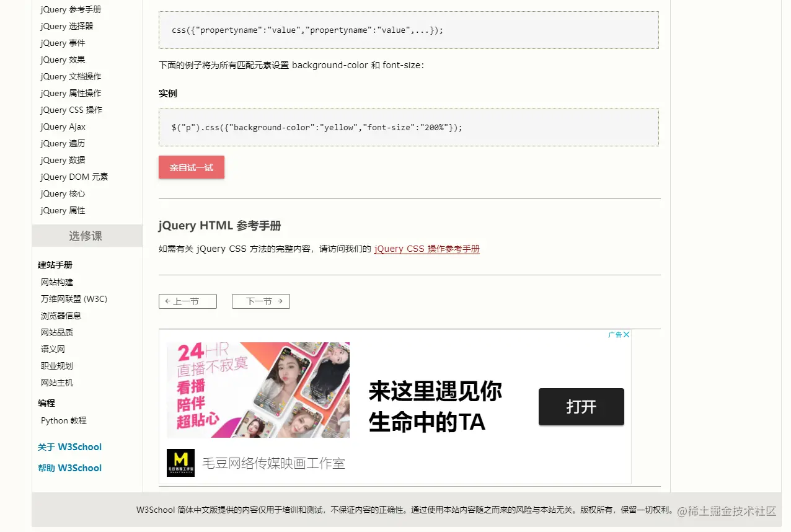Open jQuery 属性 sidebar link

tap(63, 210)
